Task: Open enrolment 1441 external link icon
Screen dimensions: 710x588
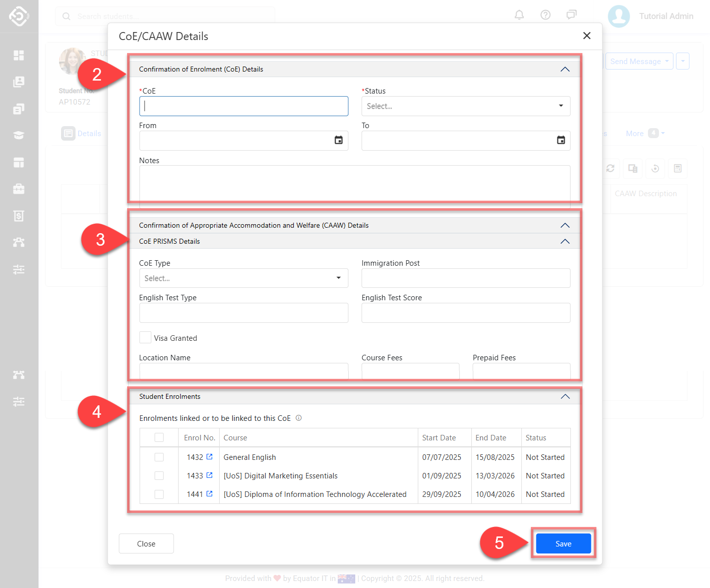Action: 210,494
